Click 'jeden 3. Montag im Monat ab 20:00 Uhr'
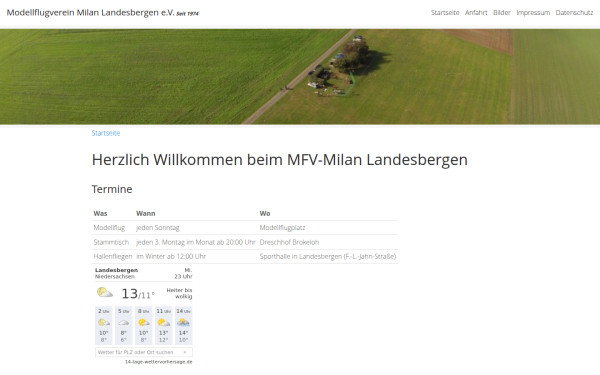The image size is (600, 375). click(x=196, y=242)
